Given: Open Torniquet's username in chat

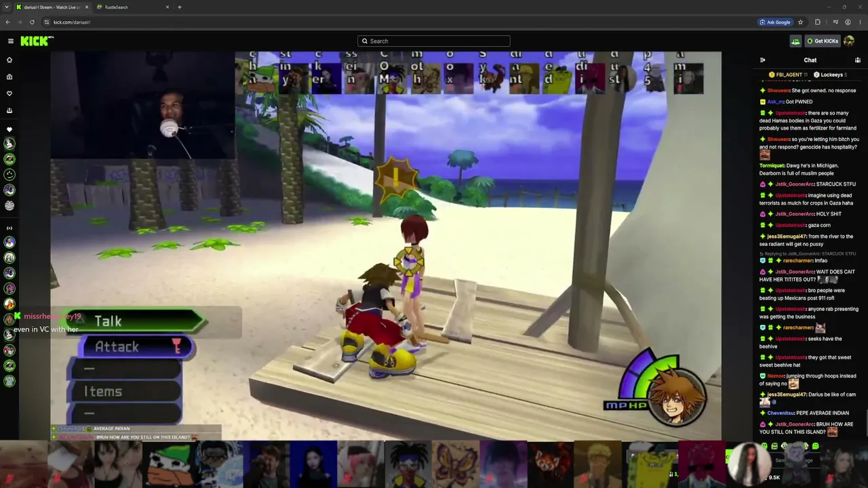Looking at the screenshot, I should (x=772, y=165).
